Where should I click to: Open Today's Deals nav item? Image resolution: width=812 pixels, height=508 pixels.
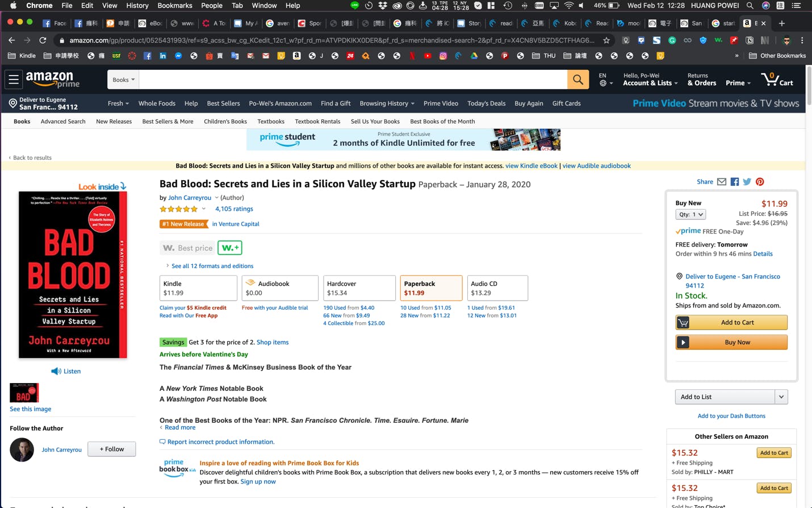(x=486, y=103)
